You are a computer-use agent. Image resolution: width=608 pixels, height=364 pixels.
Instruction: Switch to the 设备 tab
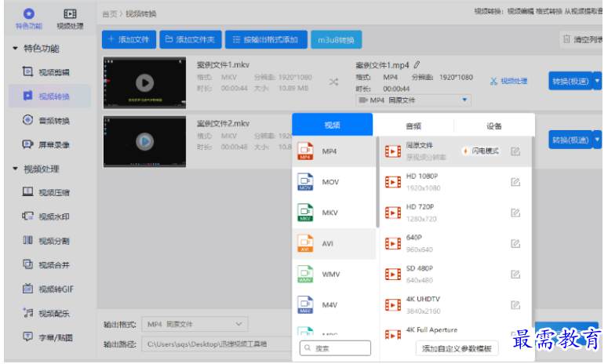(494, 126)
